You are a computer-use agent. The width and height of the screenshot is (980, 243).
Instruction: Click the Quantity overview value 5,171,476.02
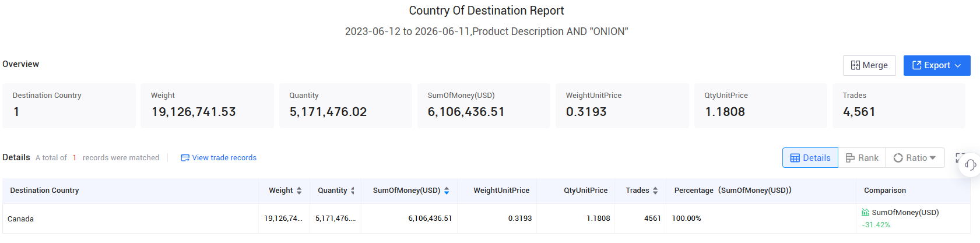click(328, 112)
